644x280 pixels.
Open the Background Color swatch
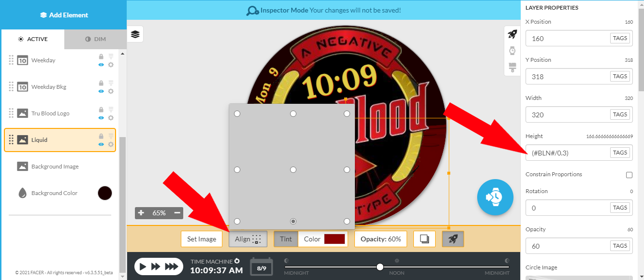tap(105, 193)
